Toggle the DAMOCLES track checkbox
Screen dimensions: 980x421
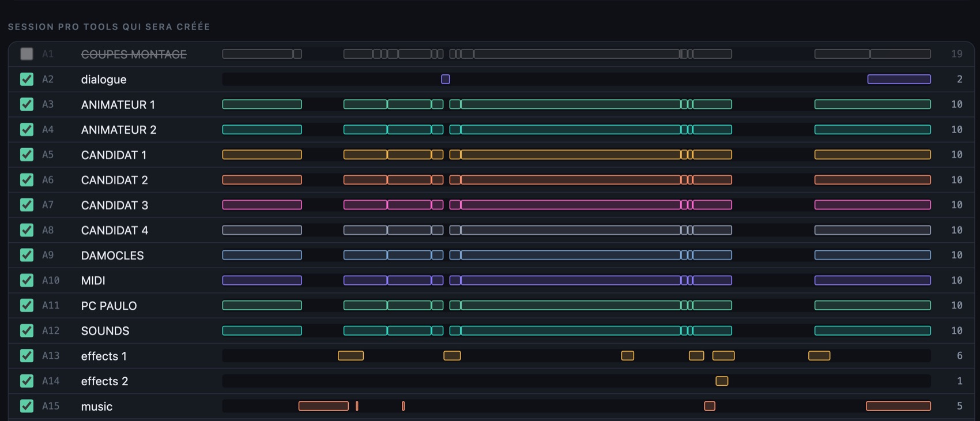pos(27,255)
